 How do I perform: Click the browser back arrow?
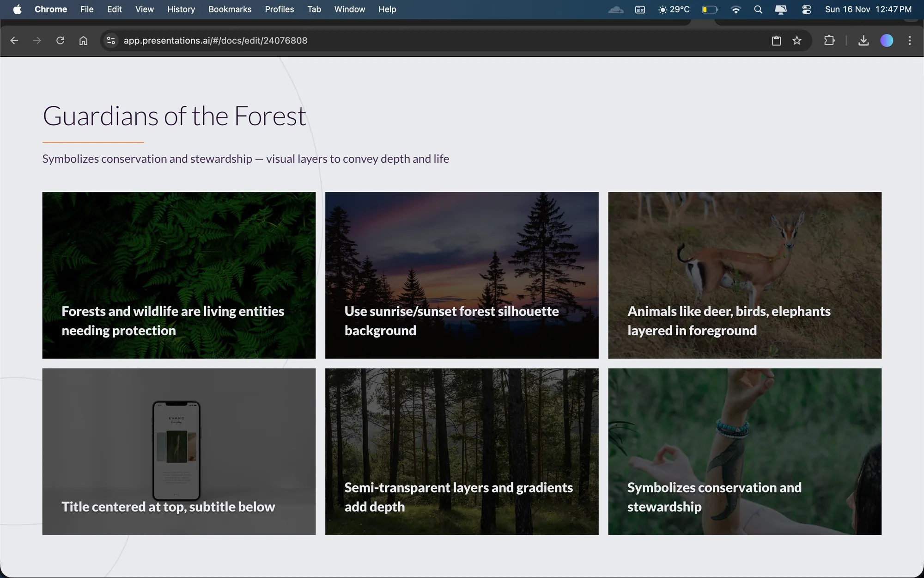(x=14, y=41)
